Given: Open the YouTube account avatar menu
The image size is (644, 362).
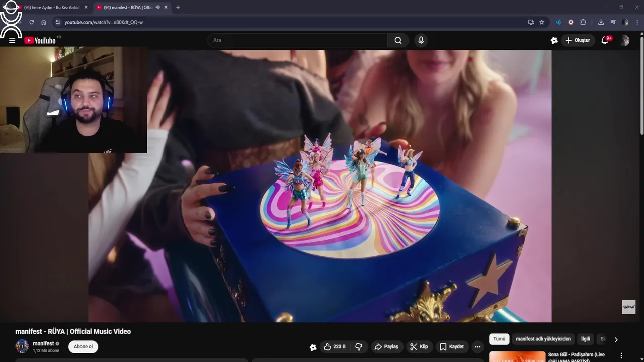Looking at the screenshot, I should pyautogui.click(x=624, y=40).
